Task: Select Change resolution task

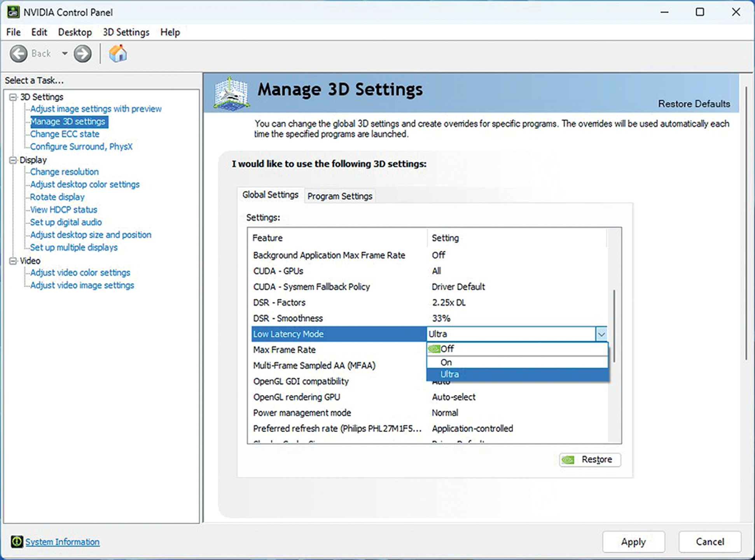Action: (64, 172)
